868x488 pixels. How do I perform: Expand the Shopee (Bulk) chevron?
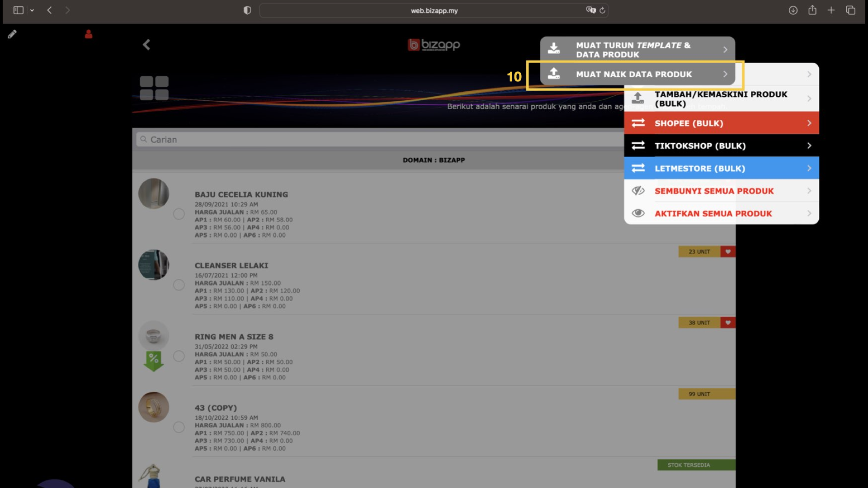809,123
